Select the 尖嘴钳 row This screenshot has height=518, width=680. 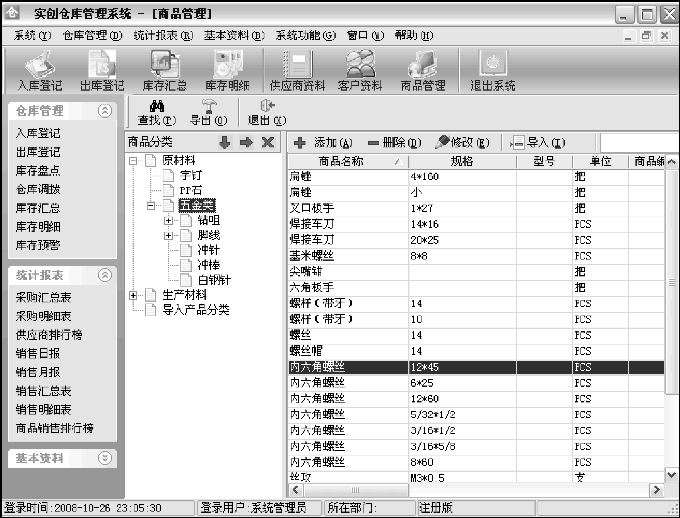(476, 272)
